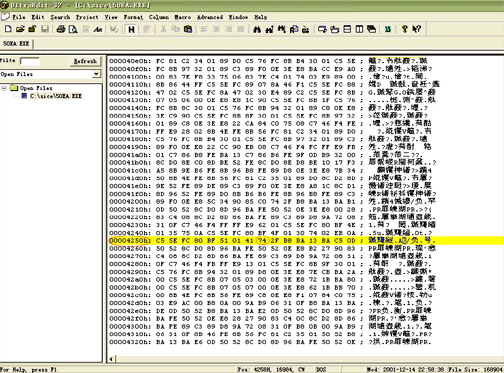504x373 pixels.
Task: Click File Size status bar entry
Action: (476, 370)
